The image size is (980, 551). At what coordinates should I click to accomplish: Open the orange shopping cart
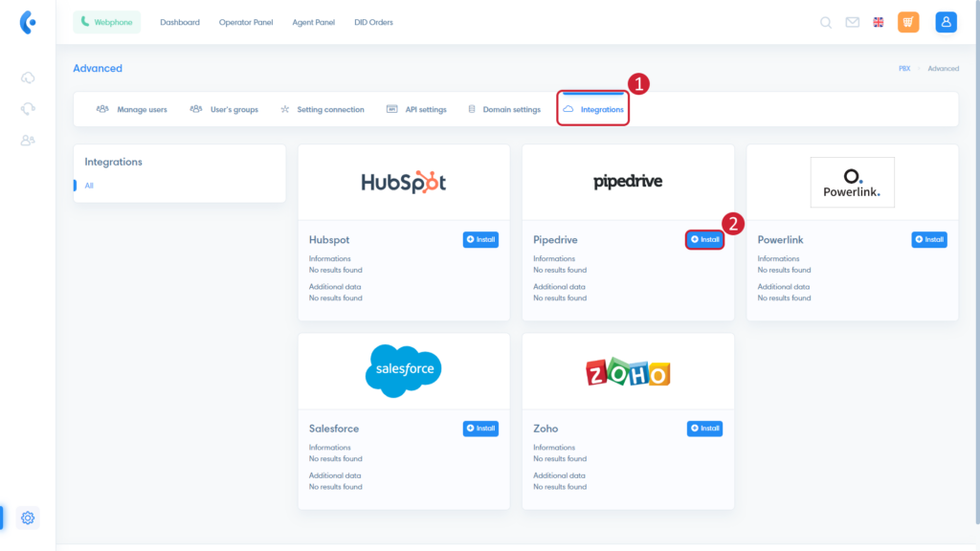(x=908, y=23)
